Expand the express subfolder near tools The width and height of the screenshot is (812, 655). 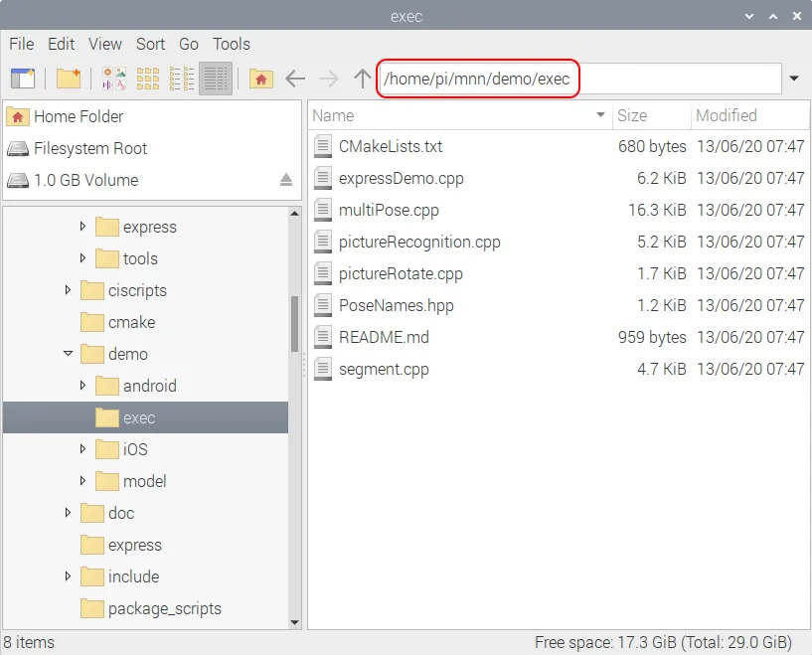point(82,227)
